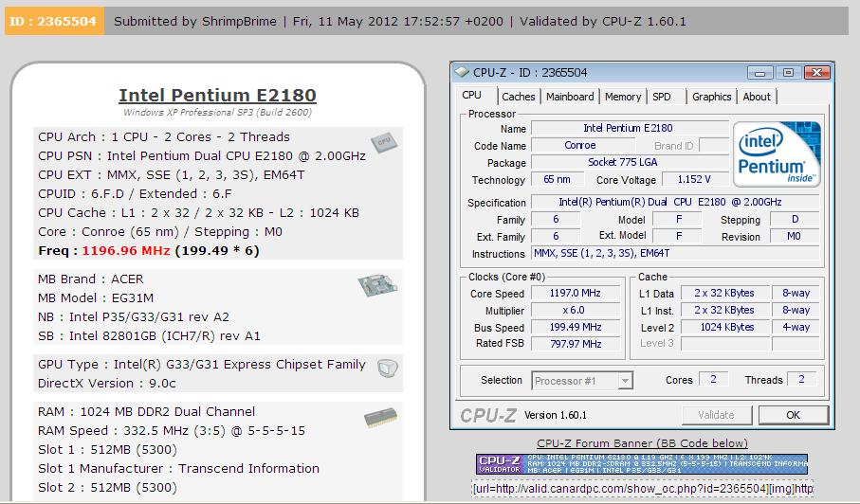Open the Caches tab in CPU-Z
The image size is (860, 504).
519,97
